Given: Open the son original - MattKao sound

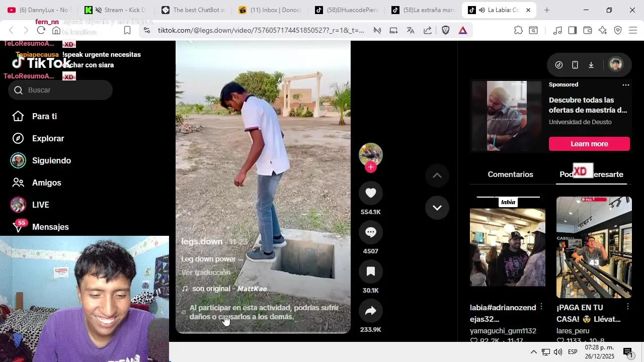Looking at the screenshot, I should point(224,289).
